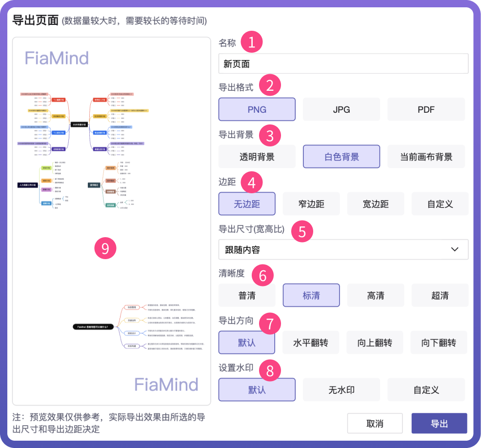Image resolution: width=481 pixels, height=448 pixels.
Task: Select PDF export format
Action: [x=426, y=109]
